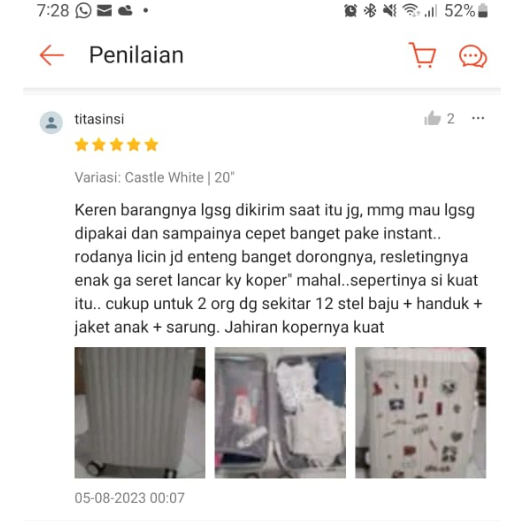Tap the Wi-Fi status icon
This screenshot has width=525, height=525.
411,11
